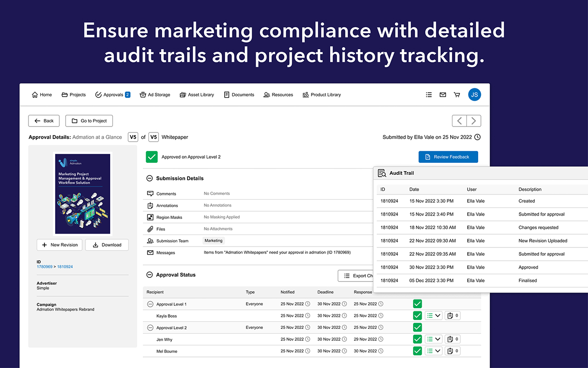Click the Review Feedback button
This screenshot has height=368, width=588.
click(x=448, y=157)
